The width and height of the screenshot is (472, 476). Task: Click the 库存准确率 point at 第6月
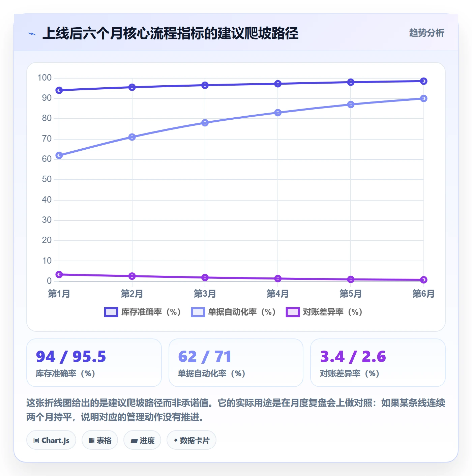(424, 81)
